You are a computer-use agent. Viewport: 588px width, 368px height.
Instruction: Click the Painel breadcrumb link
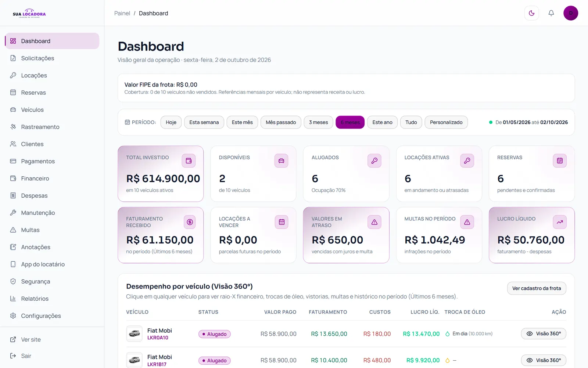pos(122,13)
